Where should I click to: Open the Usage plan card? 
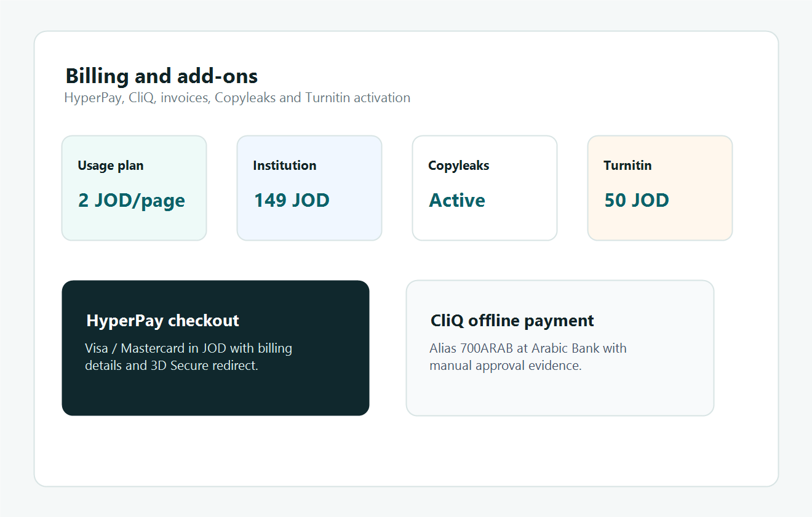tap(134, 188)
